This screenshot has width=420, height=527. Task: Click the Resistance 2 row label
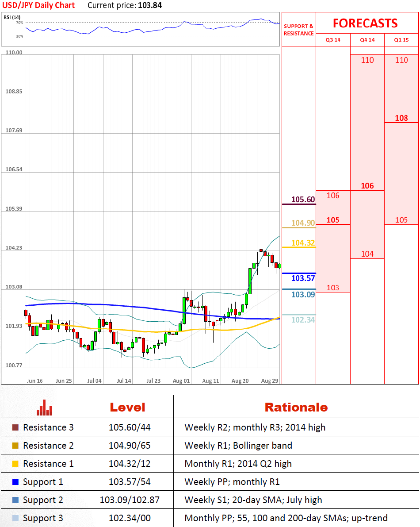tap(48, 446)
